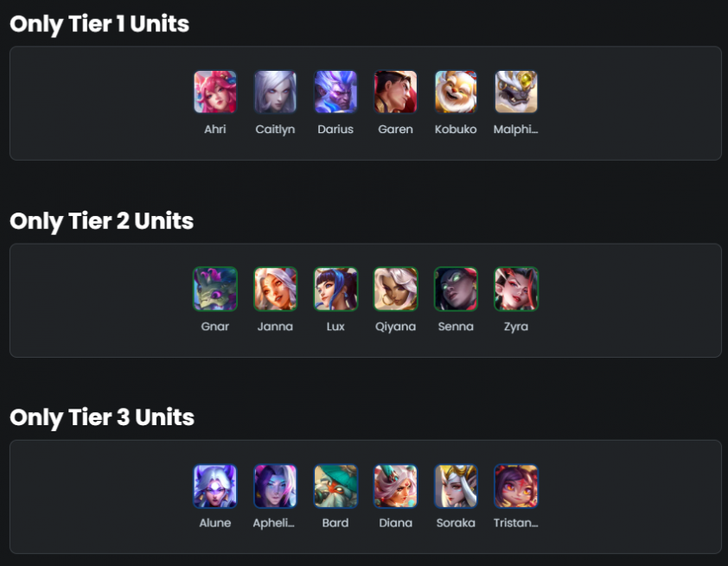Click Diana's unit portrait
Image resolution: width=728 pixels, height=566 pixels.
[x=396, y=486]
